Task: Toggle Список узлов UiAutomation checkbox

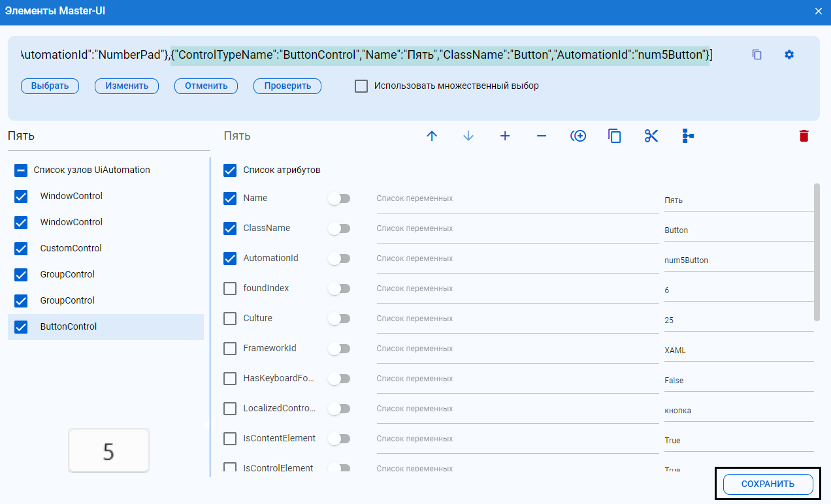Action: (x=21, y=170)
